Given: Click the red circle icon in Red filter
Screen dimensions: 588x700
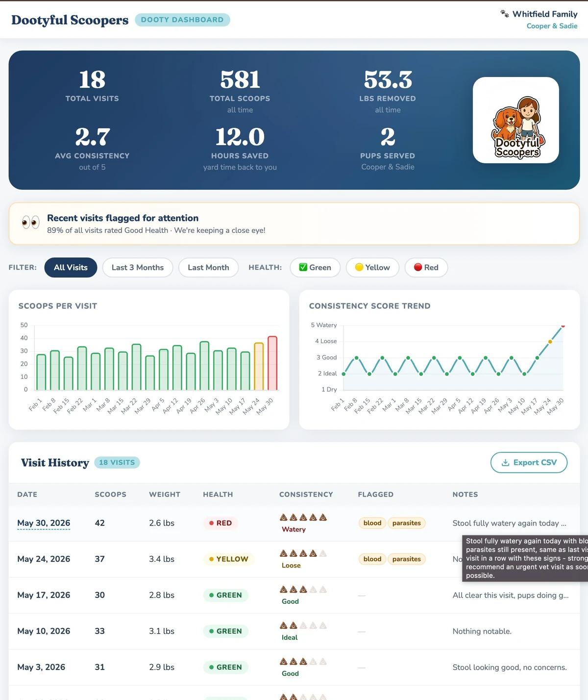Looking at the screenshot, I should point(418,267).
